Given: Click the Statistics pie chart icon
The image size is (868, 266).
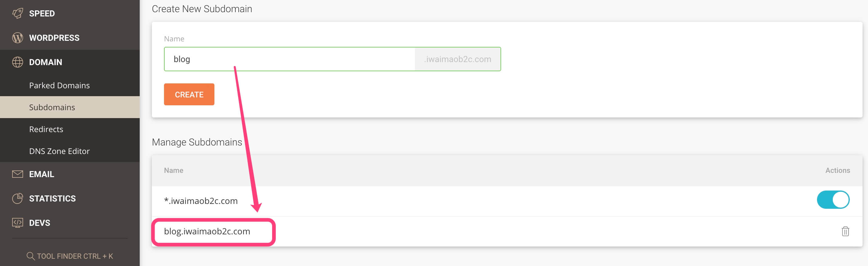Looking at the screenshot, I should coord(18,198).
